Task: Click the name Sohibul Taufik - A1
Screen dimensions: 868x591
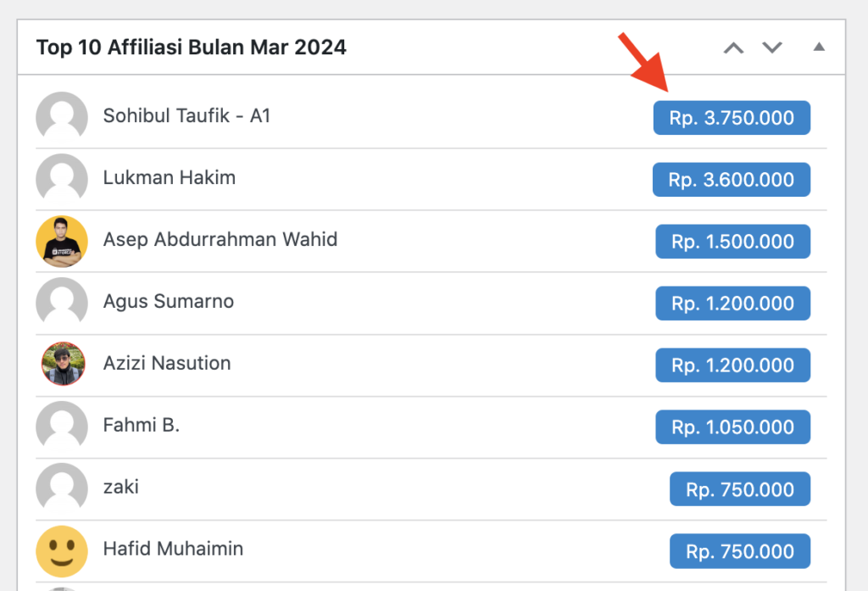Action: pyautogui.click(x=186, y=116)
